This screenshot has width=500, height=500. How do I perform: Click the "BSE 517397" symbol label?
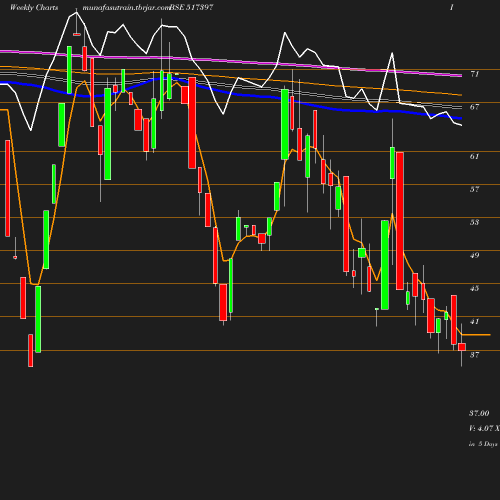[x=192, y=7]
